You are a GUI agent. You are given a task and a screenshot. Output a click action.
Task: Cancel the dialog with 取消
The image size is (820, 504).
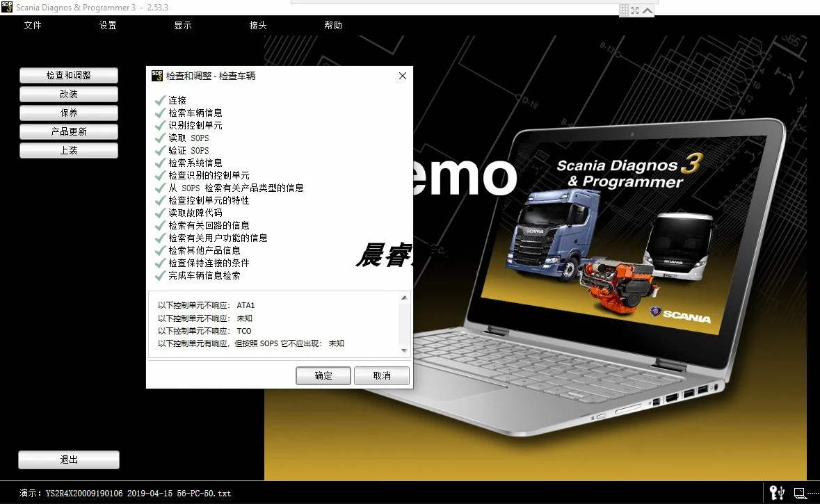tap(382, 375)
